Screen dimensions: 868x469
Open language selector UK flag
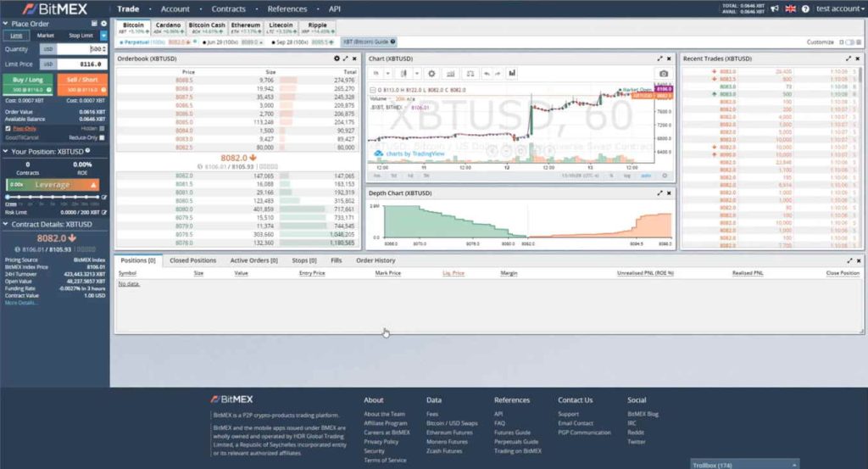[x=791, y=8]
